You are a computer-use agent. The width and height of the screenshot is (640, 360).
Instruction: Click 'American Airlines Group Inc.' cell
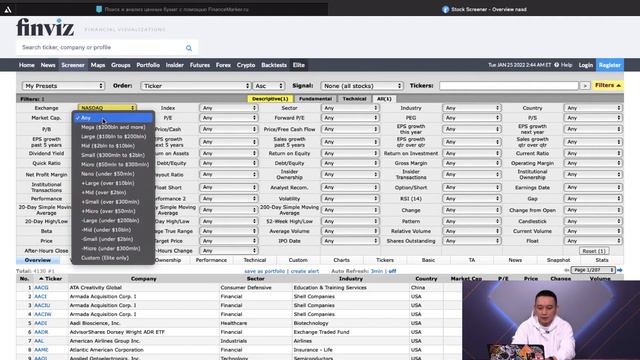click(x=144, y=341)
